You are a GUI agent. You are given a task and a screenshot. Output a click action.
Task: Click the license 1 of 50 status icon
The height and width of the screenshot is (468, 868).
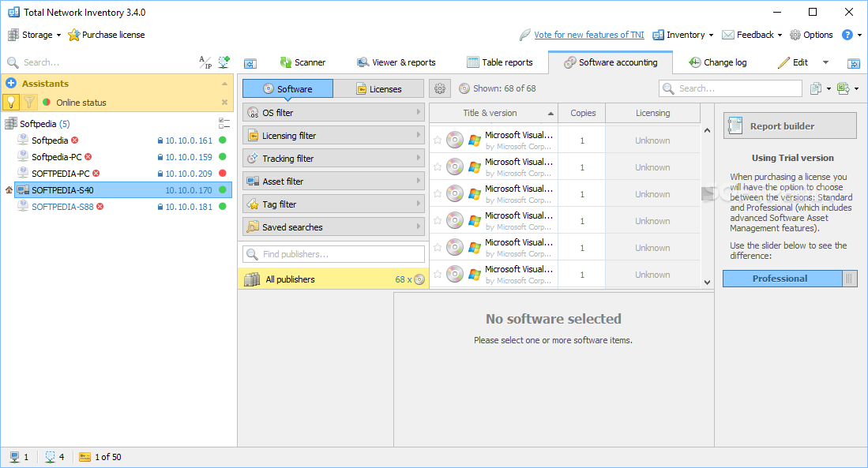[85, 457]
